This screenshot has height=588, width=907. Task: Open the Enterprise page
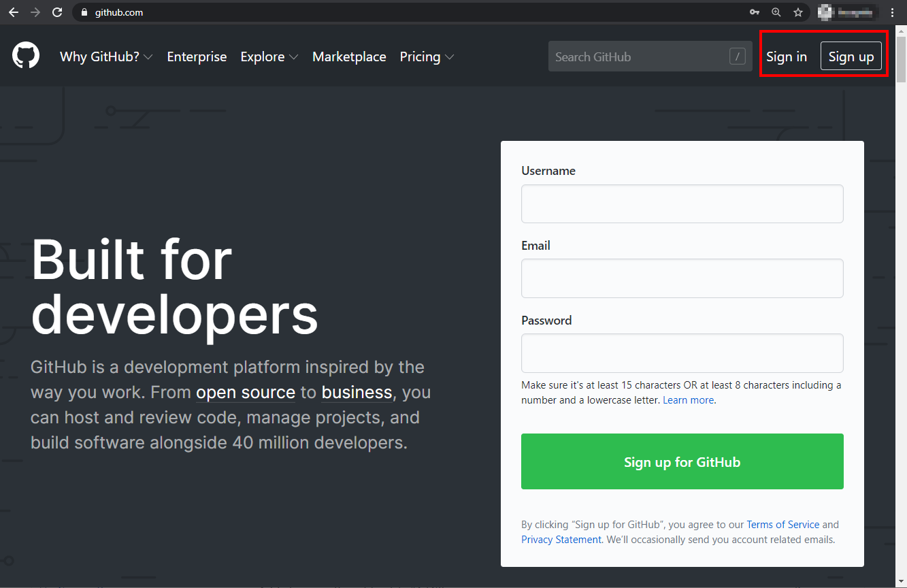point(197,56)
